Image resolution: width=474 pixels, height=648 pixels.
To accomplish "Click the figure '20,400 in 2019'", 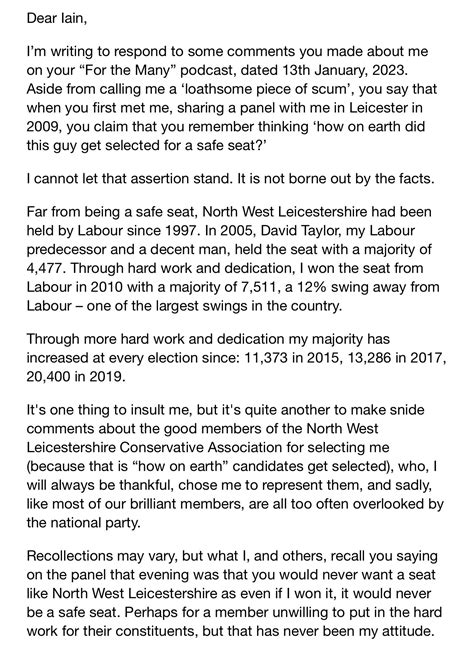I will (75, 376).
